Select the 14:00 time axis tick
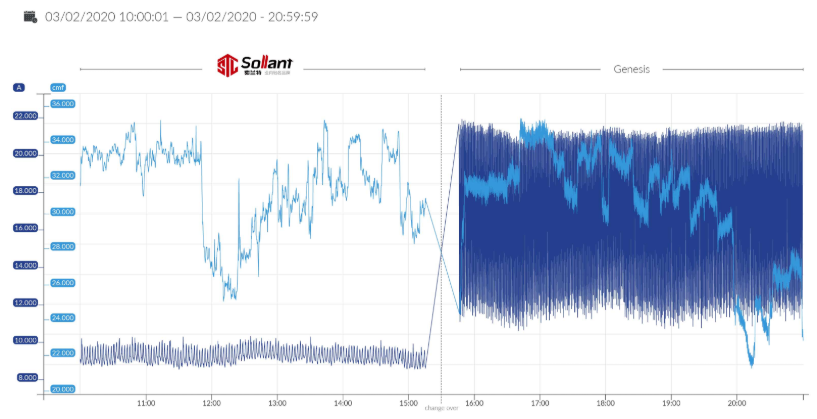817x419 pixels. pos(342,403)
